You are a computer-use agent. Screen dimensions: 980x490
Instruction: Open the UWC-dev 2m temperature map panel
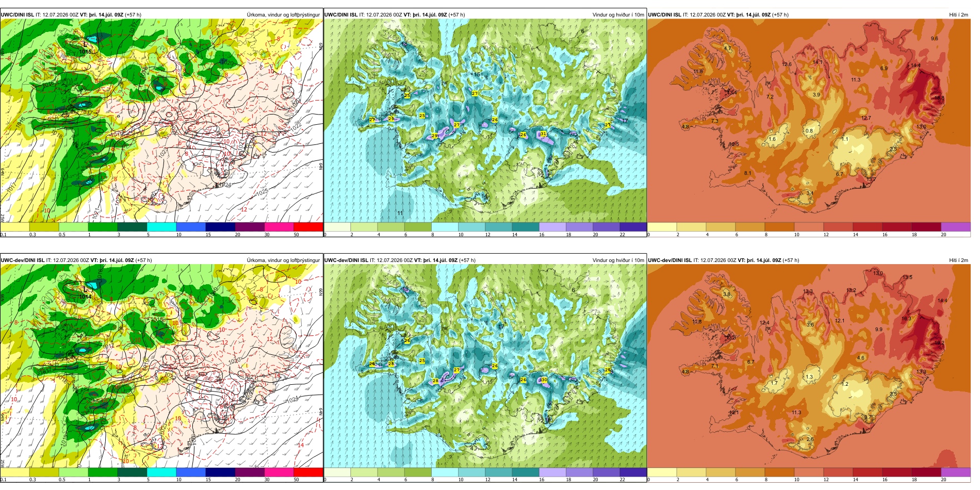809,366
